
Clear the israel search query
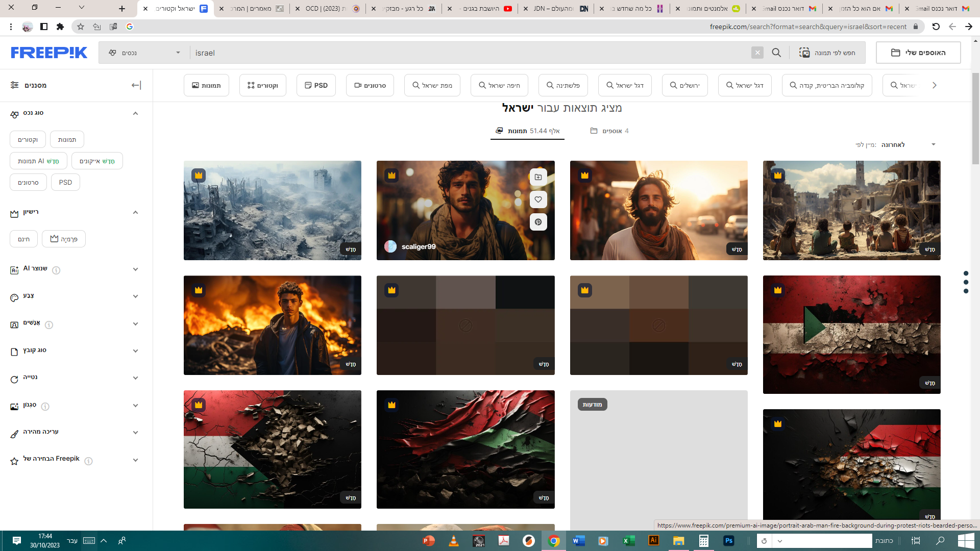click(x=757, y=53)
